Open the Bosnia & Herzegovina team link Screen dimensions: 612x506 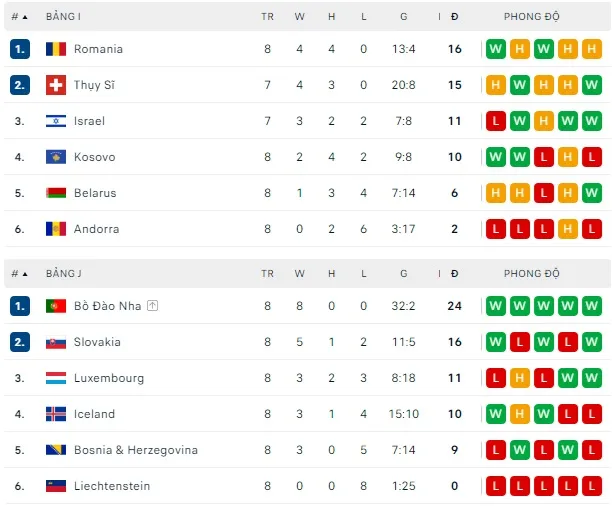click(x=136, y=450)
